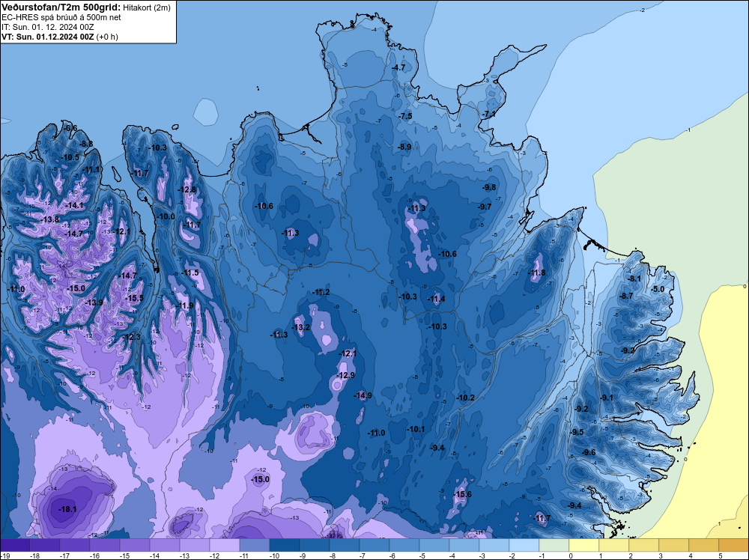Viewport: 749px width, 560px height.
Task: Click the -8.1 temperature reading
Action: coord(634,279)
